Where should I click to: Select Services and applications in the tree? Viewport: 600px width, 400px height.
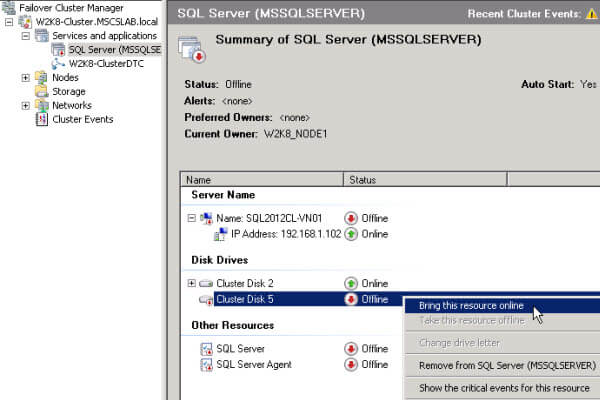104,36
